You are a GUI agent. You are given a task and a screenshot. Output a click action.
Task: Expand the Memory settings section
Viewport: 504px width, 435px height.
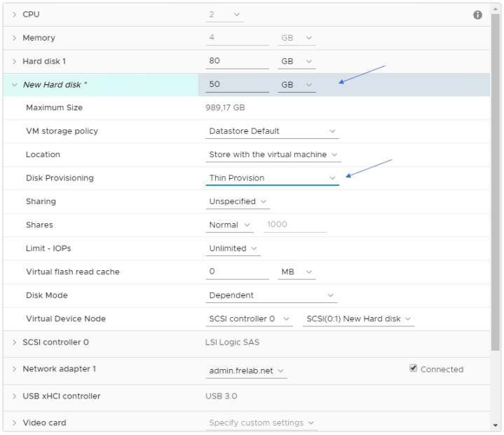click(x=14, y=38)
